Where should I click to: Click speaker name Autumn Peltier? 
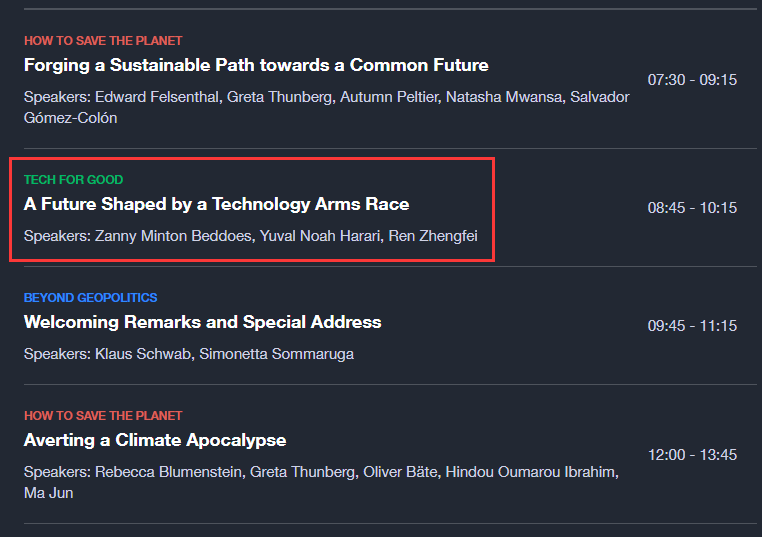[x=387, y=97]
